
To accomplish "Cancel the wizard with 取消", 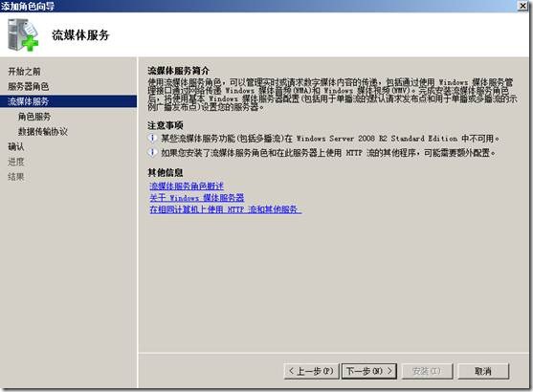I will [x=483, y=371].
